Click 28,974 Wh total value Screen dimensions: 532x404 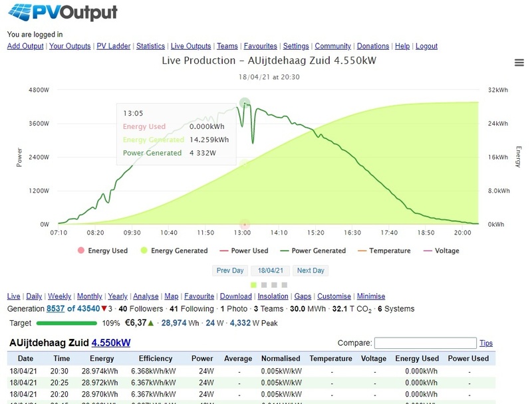click(x=180, y=323)
